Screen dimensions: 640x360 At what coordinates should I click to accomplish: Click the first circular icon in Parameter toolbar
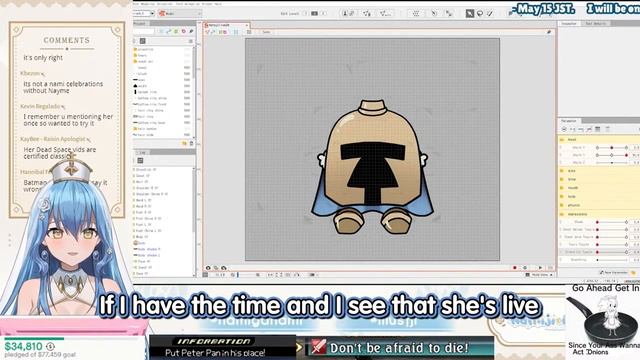564,129
